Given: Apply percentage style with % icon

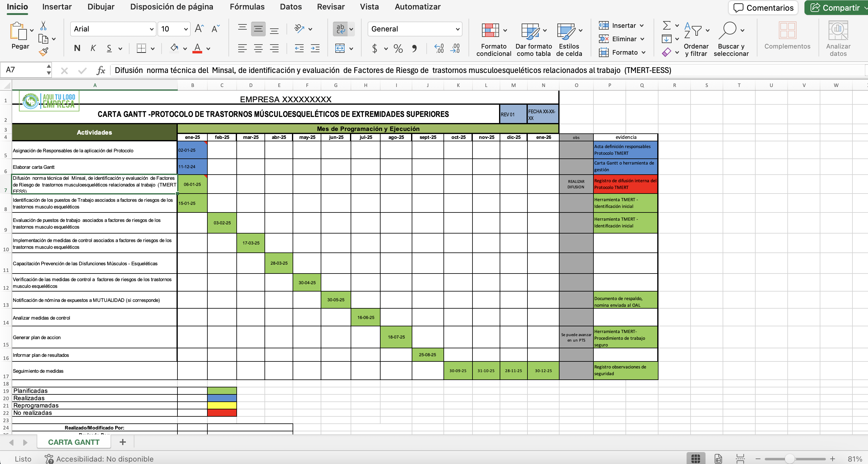Looking at the screenshot, I should (398, 49).
